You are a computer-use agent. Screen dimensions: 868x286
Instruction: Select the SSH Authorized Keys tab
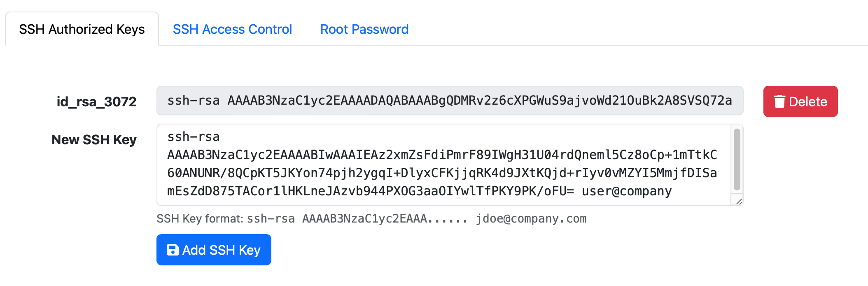[81, 29]
